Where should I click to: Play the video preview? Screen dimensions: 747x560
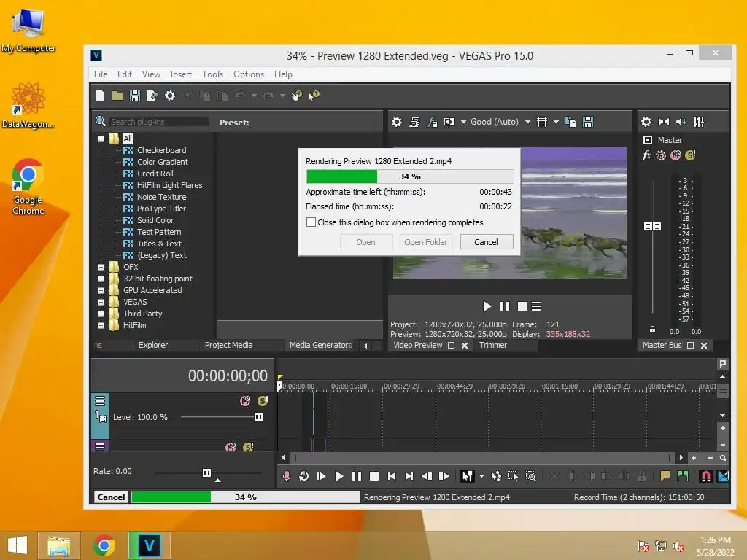(487, 306)
